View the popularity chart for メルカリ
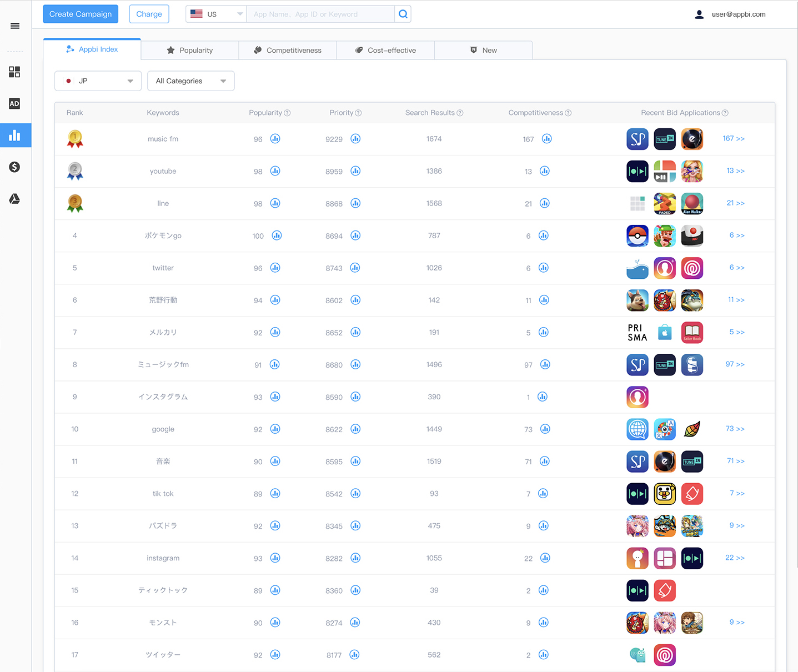798x672 pixels. tap(275, 332)
